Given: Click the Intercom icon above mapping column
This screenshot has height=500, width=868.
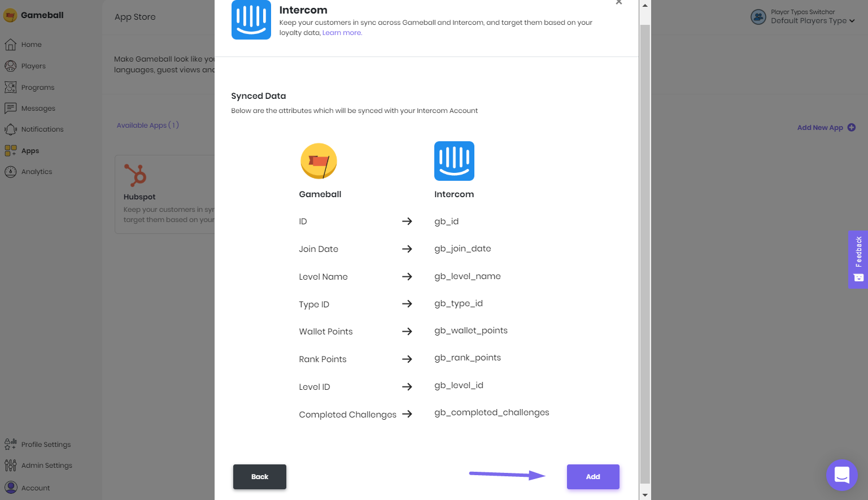Looking at the screenshot, I should [454, 161].
